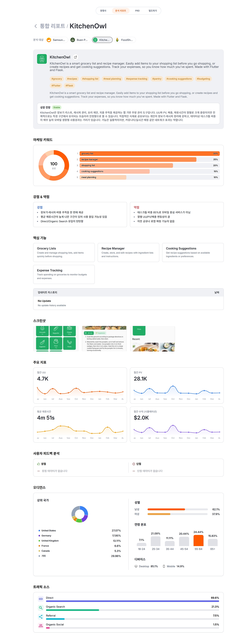
Task: Click the 통합 리포트 breadcrumb link
Action: [x=52, y=26]
